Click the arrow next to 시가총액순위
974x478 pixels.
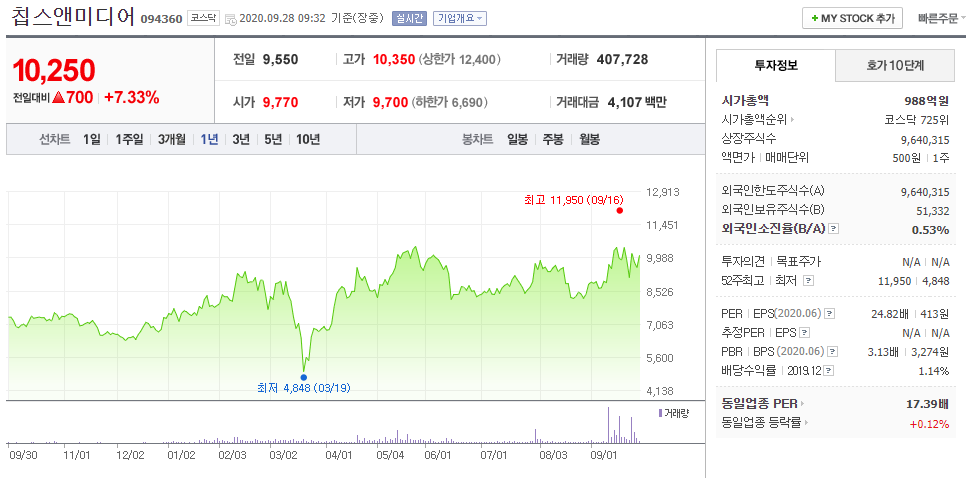(x=792, y=119)
